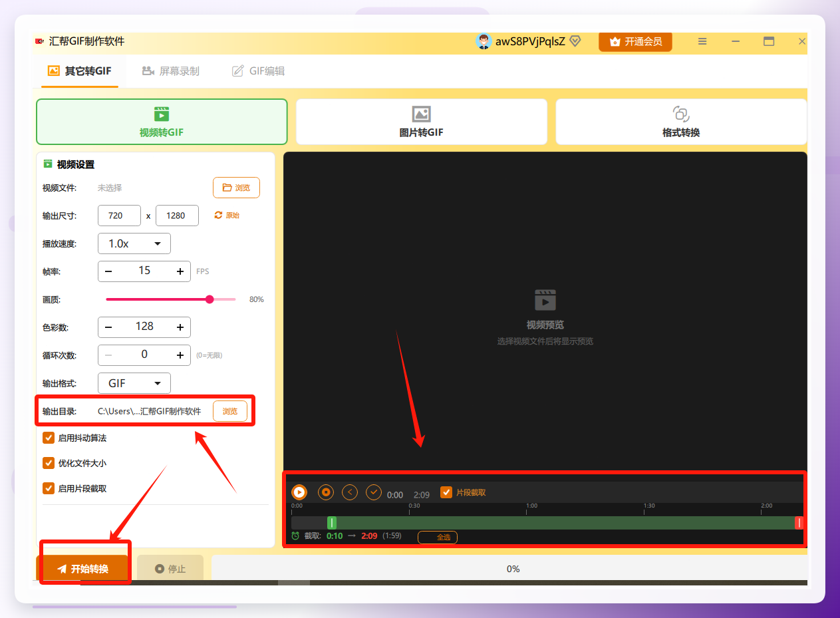The height and width of the screenshot is (618, 840).
Task: Click the 色彩数 value 128
Action: click(x=144, y=327)
